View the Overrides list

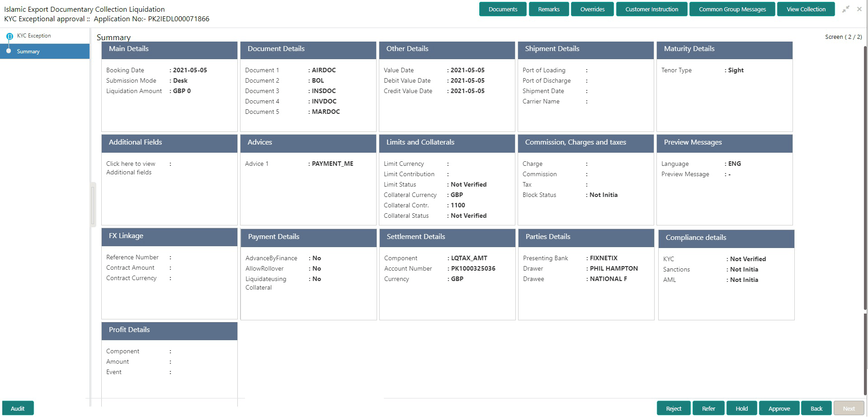pyautogui.click(x=592, y=9)
